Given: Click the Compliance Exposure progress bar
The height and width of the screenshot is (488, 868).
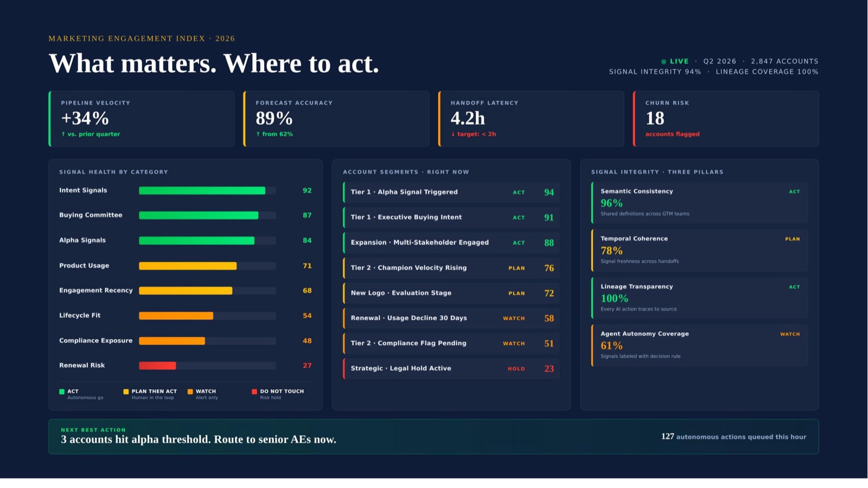Looking at the screenshot, I should [x=207, y=341].
